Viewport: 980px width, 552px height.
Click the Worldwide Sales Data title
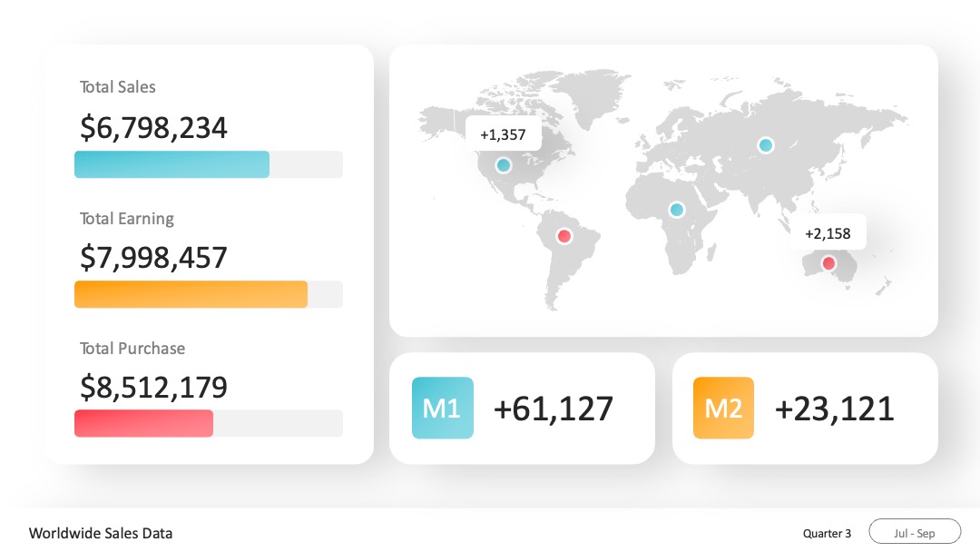pos(101,533)
